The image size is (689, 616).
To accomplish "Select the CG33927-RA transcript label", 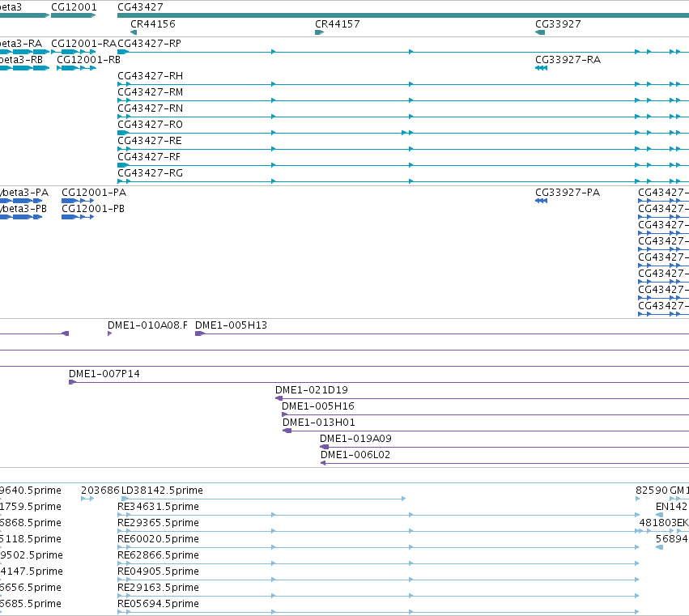I will coord(568,60).
